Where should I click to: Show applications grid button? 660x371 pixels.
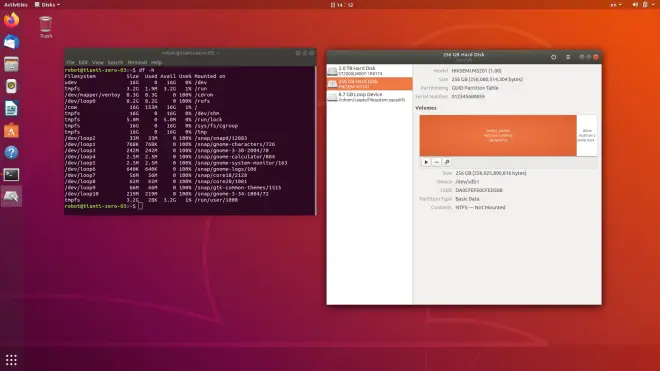(11, 360)
